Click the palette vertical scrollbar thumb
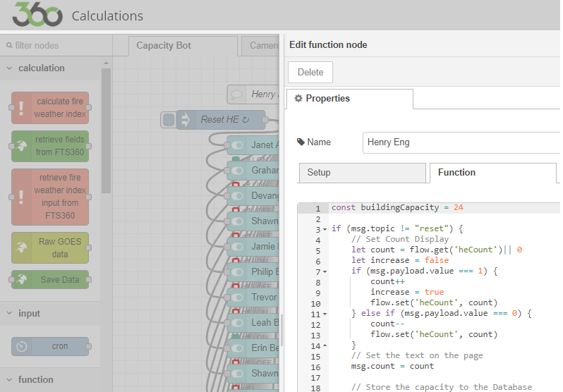The image size is (563, 392). tap(106, 130)
